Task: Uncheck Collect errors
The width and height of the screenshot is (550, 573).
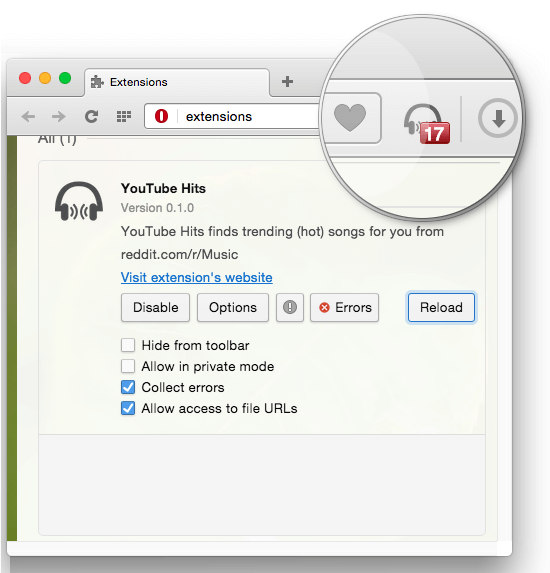Action: [x=128, y=387]
